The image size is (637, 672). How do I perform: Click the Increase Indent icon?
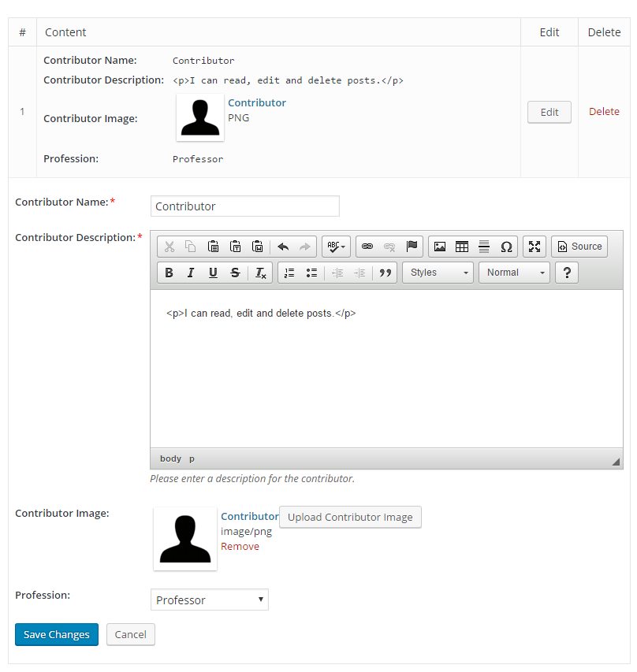click(x=359, y=273)
